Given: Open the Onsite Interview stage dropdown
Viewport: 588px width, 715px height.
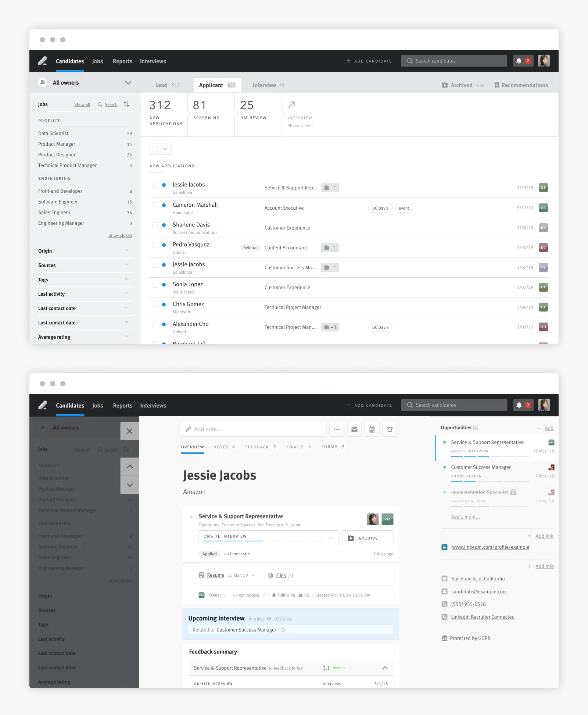Looking at the screenshot, I should tap(269, 538).
